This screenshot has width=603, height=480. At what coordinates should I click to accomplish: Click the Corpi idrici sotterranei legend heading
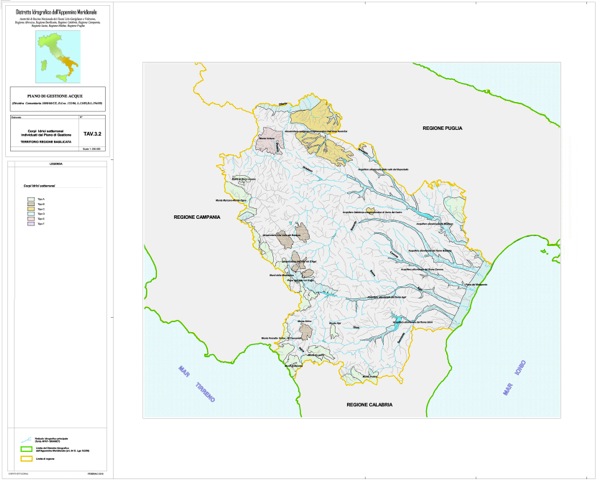41,186
